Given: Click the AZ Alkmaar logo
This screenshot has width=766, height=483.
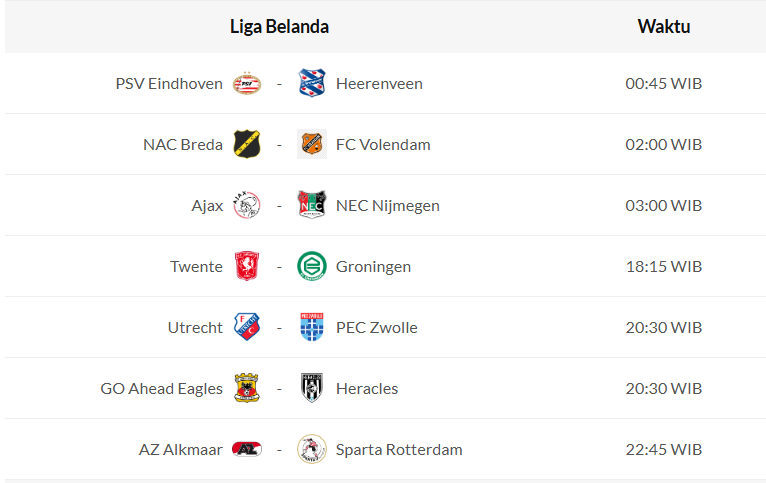Looking at the screenshot, I should point(247,449).
